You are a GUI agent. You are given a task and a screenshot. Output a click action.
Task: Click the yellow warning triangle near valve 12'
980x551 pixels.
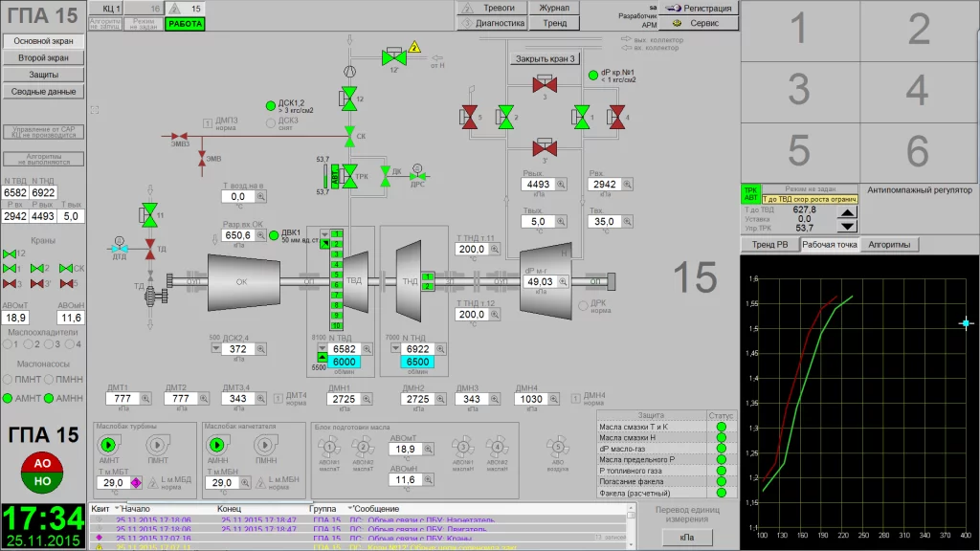click(414, 46)
